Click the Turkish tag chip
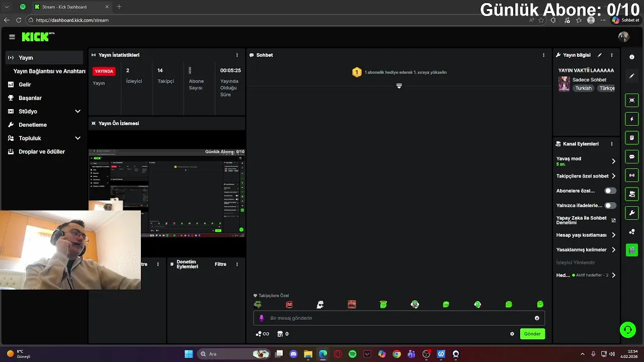The image size is (644, 362). pos(584,88)
